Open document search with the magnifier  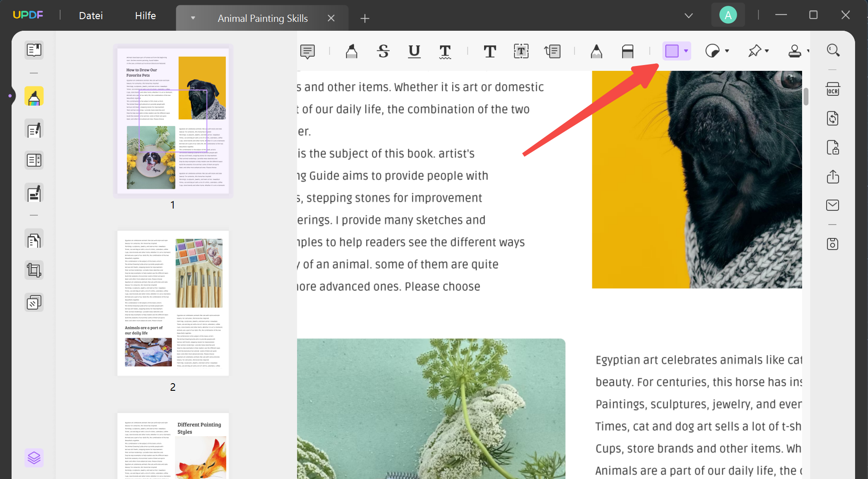[833, 50]
